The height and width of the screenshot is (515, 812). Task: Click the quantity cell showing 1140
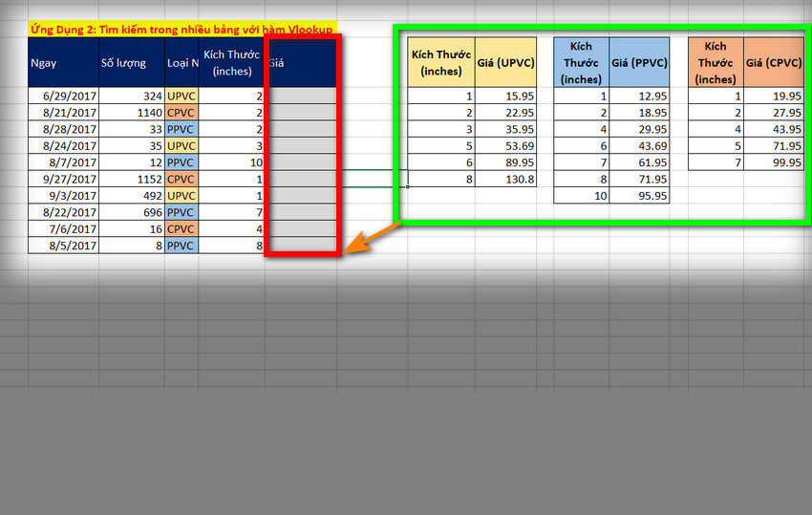[129, 113]
